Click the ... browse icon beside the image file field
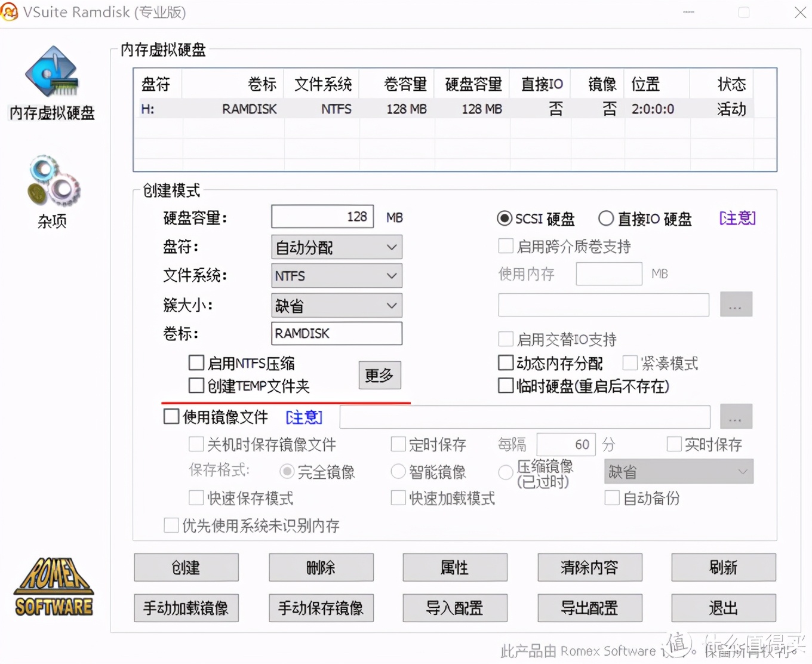Screen dimensions: 812x664 pyautogui.click(x=736, y=416)
